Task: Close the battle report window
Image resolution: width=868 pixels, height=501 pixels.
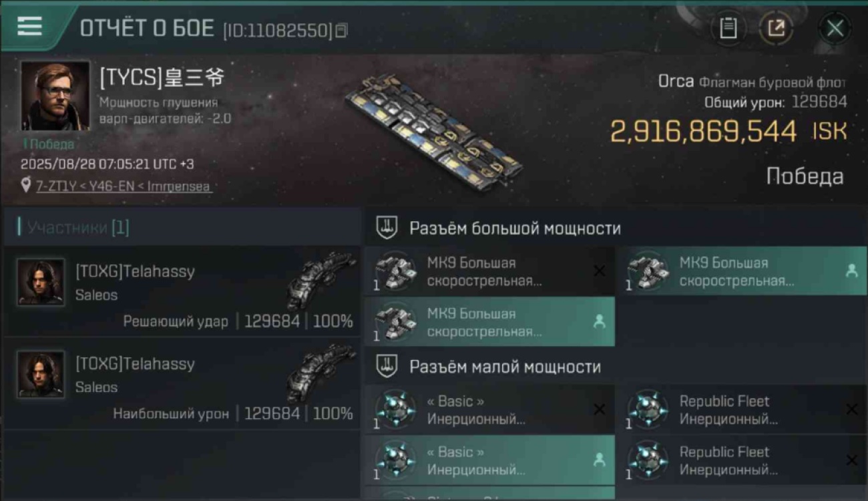Action: coord(835,28)
